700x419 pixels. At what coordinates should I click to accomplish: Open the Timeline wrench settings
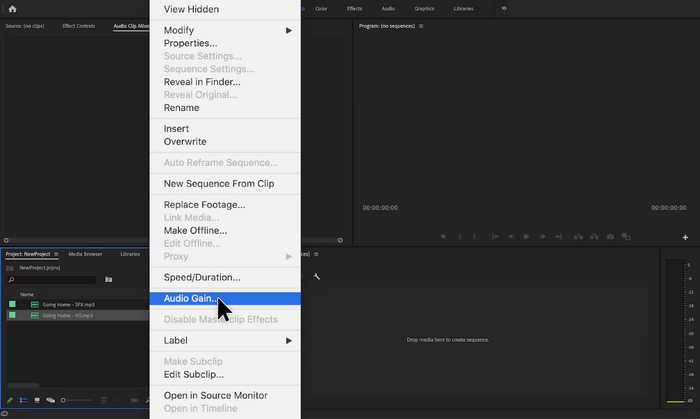[317, 277]
